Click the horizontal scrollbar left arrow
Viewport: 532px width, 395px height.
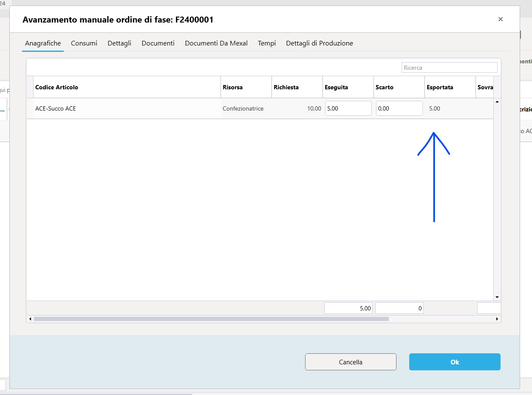(x=30, y=319)
